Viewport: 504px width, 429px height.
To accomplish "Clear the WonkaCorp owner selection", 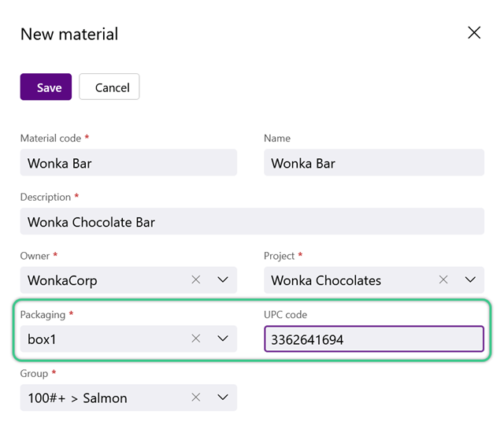I will (196, 279).
